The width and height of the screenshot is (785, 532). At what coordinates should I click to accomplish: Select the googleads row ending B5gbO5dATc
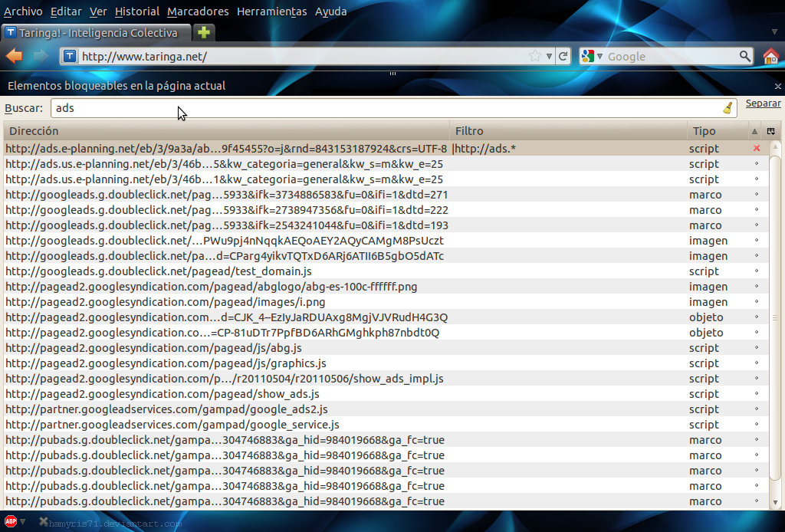(386, 256)
